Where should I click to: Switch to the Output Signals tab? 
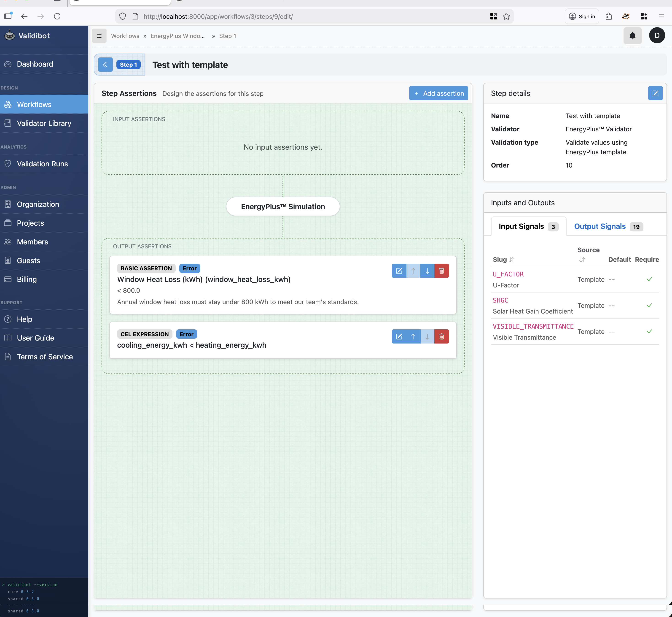(599, 226)
